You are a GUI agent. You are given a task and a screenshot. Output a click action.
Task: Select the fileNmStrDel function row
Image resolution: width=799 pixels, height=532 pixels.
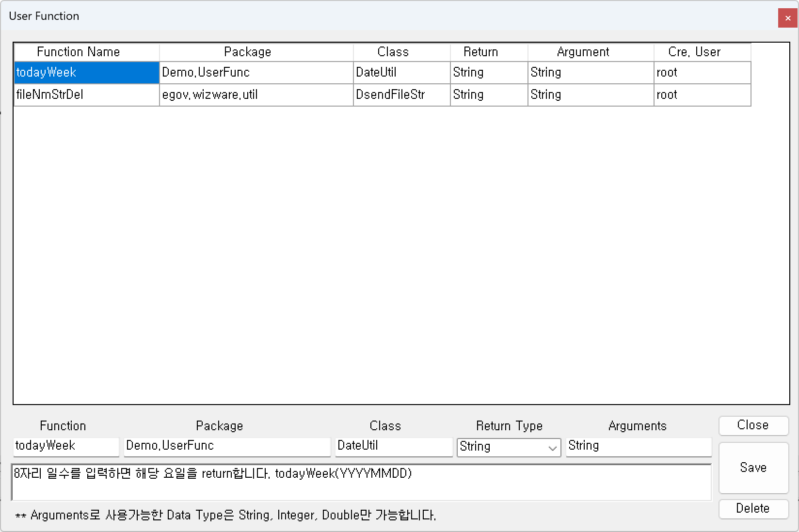[x=86, y=94]
